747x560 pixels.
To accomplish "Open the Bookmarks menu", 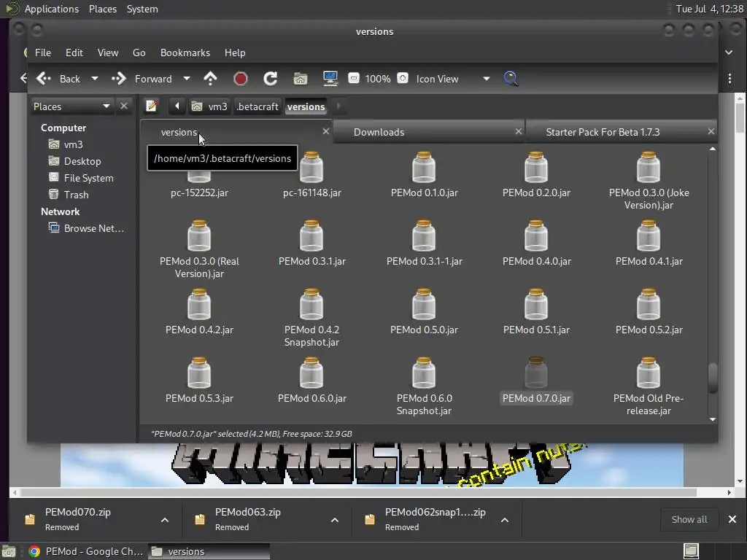I will tap(185, 52).
